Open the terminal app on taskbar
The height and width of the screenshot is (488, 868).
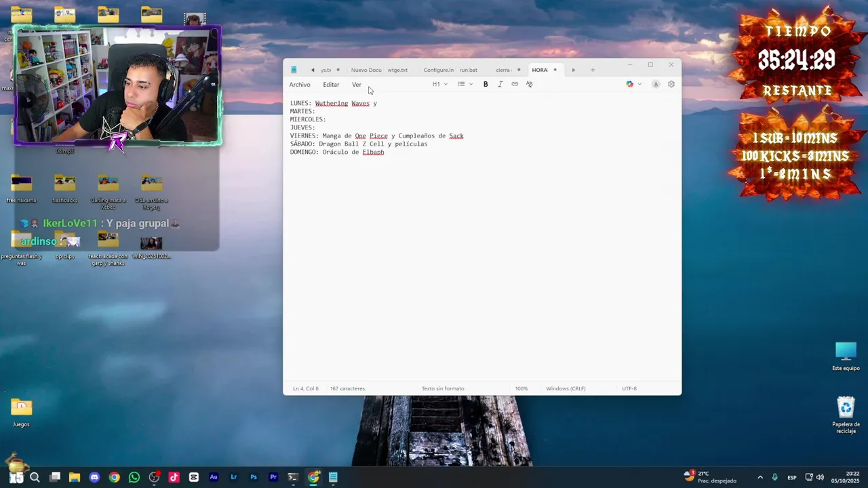(x=293, y=477)
